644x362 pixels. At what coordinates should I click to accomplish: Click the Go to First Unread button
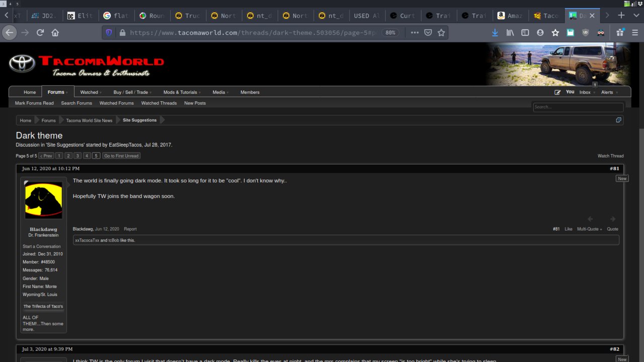click(121, 156)
